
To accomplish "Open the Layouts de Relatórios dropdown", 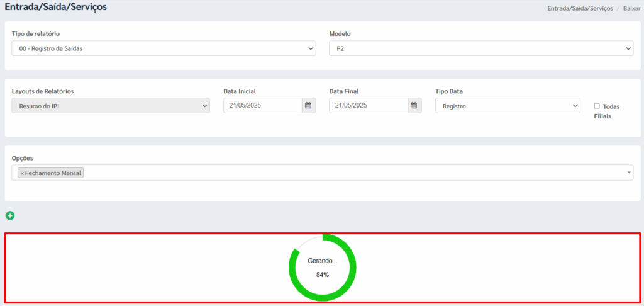I will point(110,106).
